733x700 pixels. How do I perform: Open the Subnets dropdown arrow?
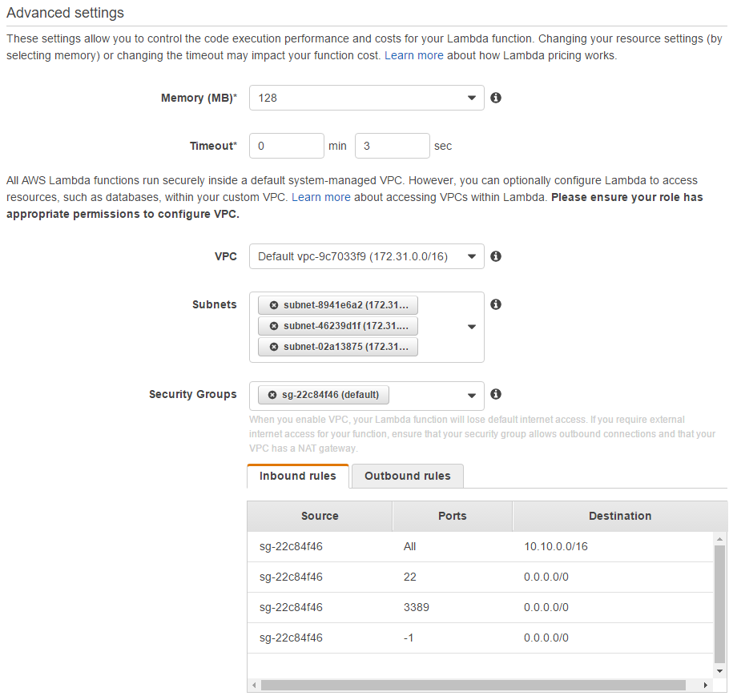pos(472,327)
